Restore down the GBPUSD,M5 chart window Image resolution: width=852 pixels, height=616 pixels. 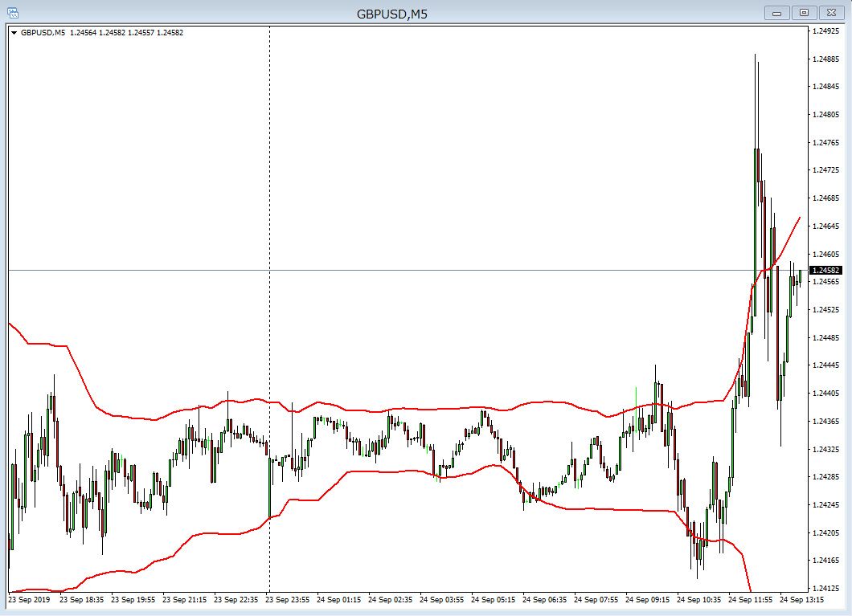[804, 13]
